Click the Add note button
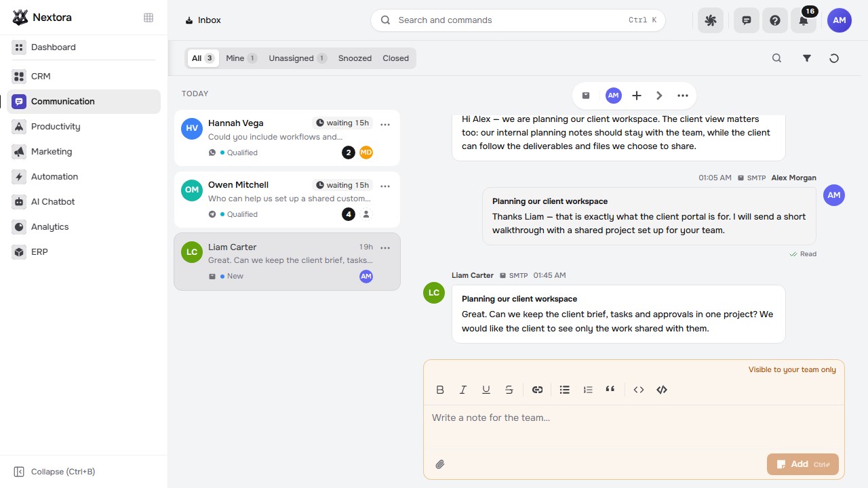This screenshot has width=868, height=488. coord(803,464)
